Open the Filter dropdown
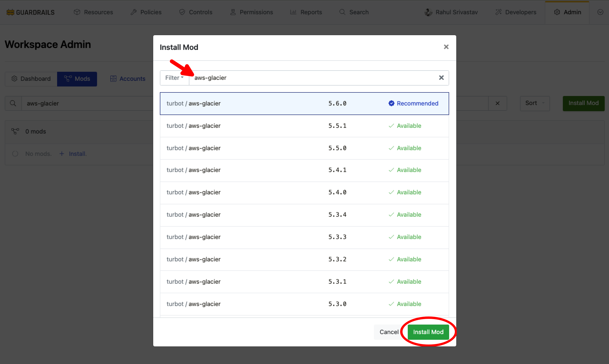 tap(174, 78)
